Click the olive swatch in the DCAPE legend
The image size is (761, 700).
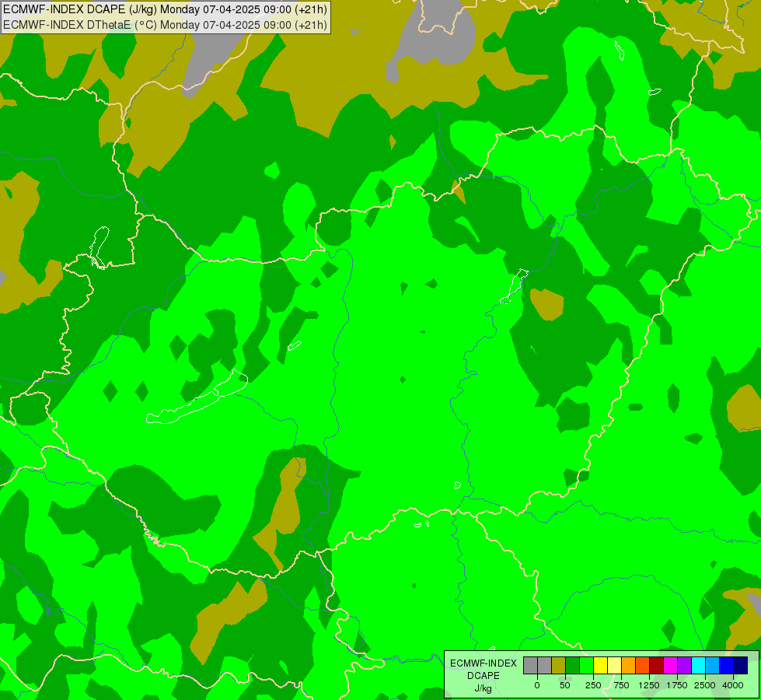click(x=558, y=666)
